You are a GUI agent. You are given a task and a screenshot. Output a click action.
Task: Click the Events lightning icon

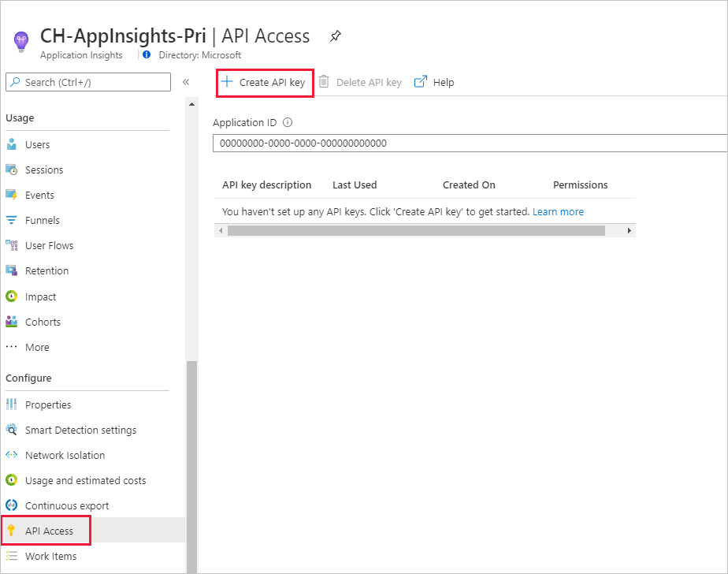pyautogui.click(x=12, y=194)
